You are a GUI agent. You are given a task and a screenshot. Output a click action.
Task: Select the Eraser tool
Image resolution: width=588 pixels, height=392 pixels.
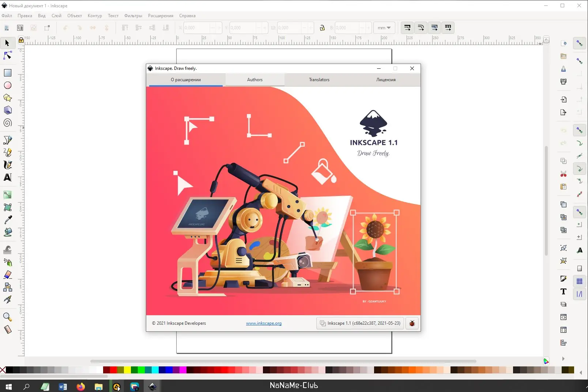7,275
